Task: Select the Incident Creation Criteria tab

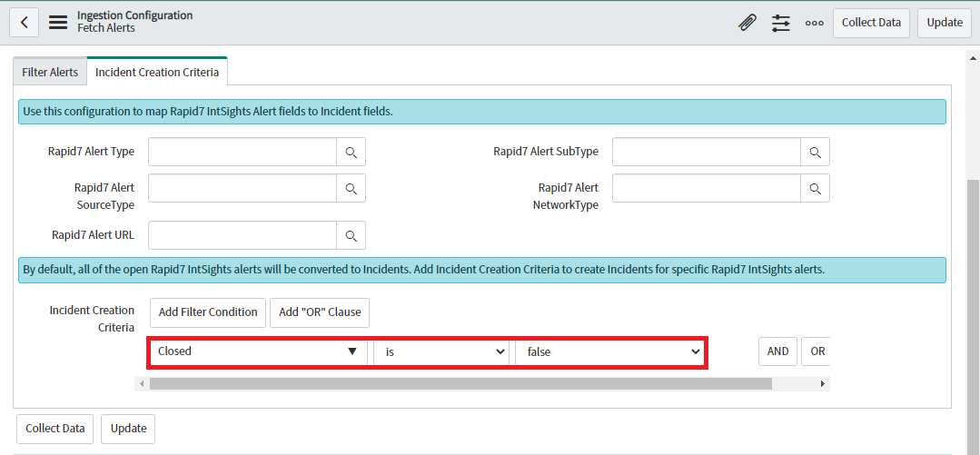Action: (x=157, y=72)
